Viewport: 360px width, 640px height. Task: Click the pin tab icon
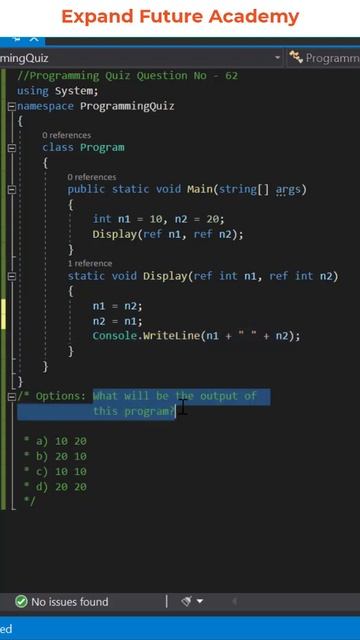coord(16,38)
